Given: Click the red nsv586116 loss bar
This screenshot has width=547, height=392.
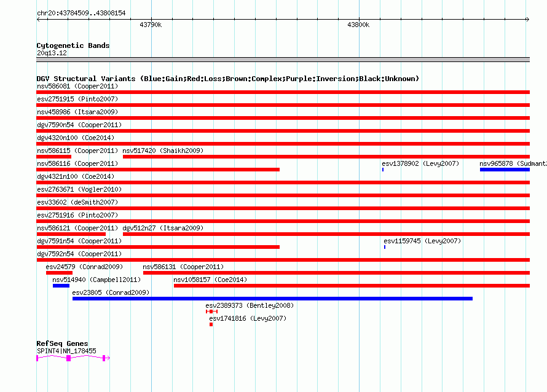Looking at the screenshot, I should (x=158, y=170).
